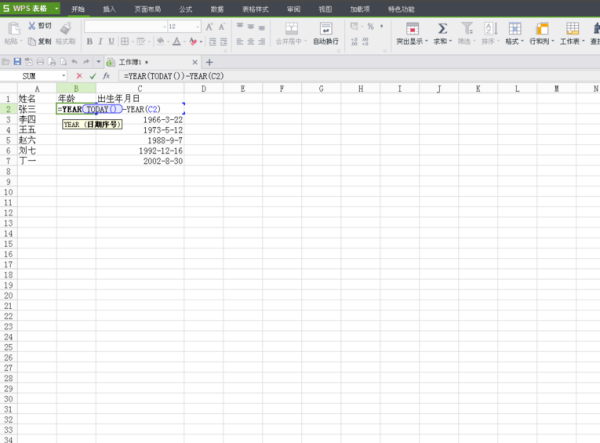Cancel formula entry with red X
The width and height of the screenshot is (600, 443).
coord(79,76)
